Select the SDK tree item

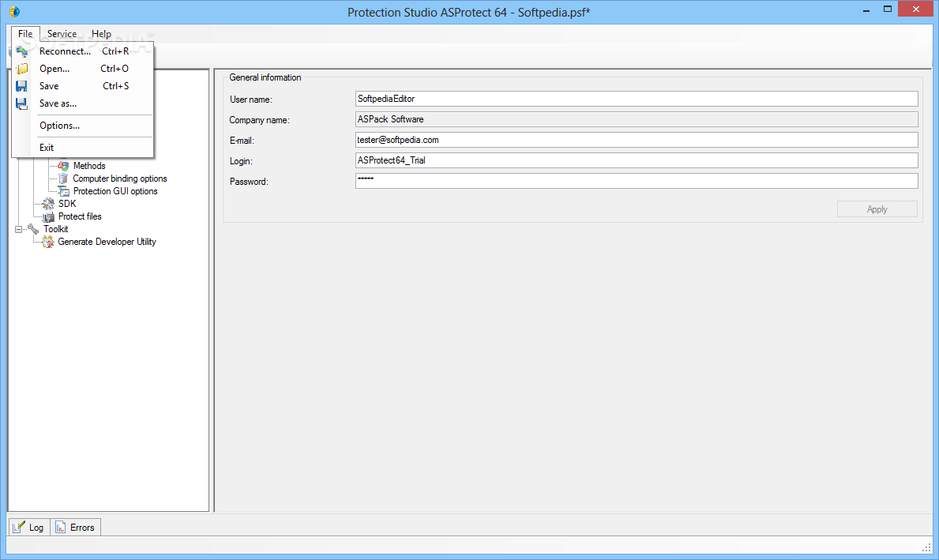(x=67, y=204)
